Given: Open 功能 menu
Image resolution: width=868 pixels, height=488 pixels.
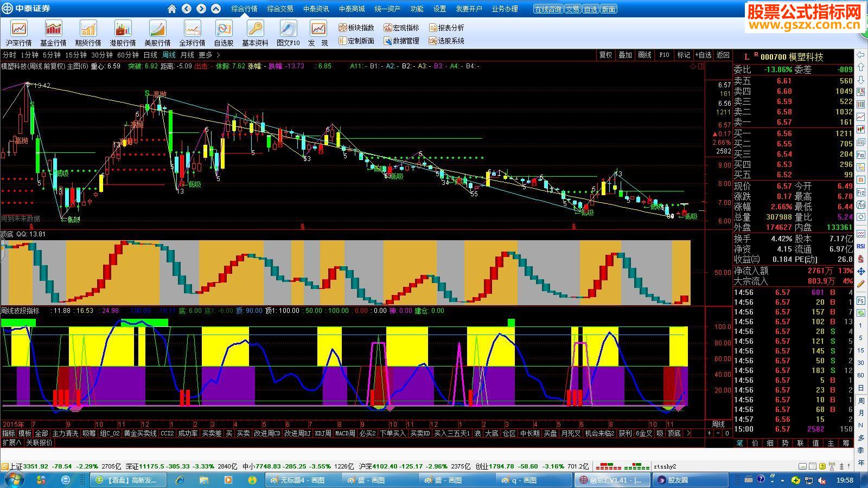Looking at the screenshot, I should tap(417, 9).
